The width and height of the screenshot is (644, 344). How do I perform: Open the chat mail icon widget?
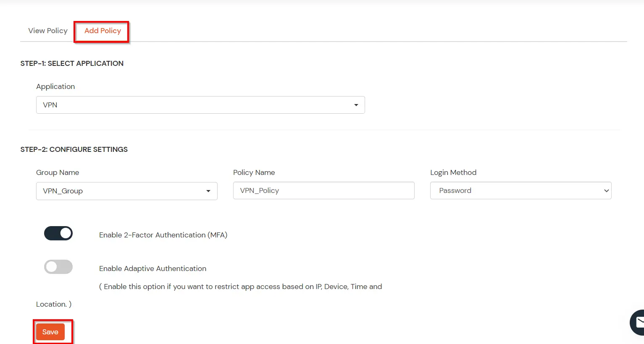(638, 322)
